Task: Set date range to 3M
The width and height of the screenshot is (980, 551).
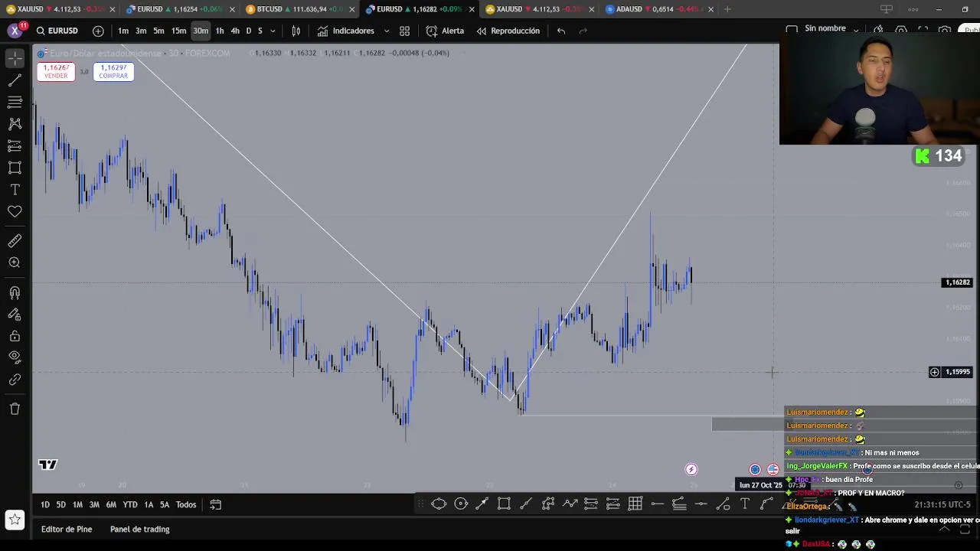Action: tap(94, 504)
